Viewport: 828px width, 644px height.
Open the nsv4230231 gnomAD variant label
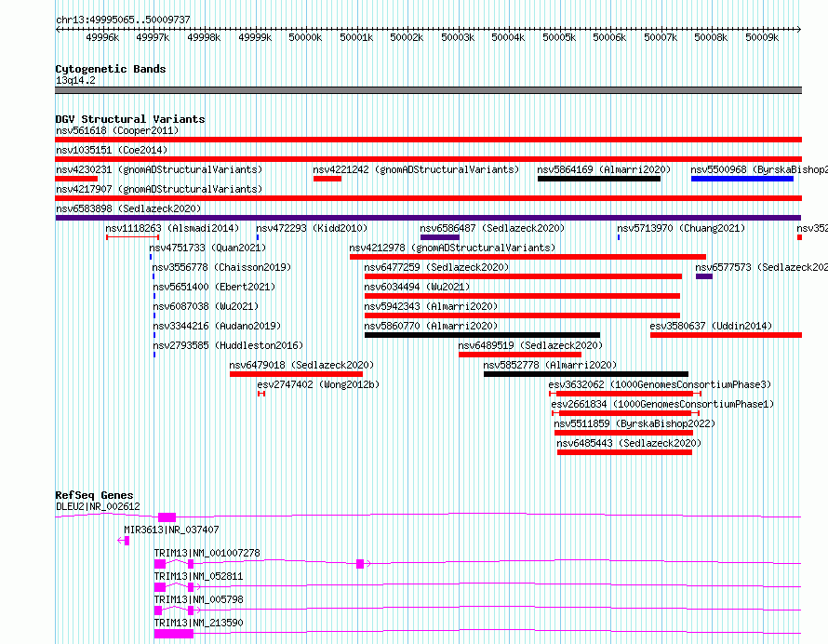click(159, 169)
